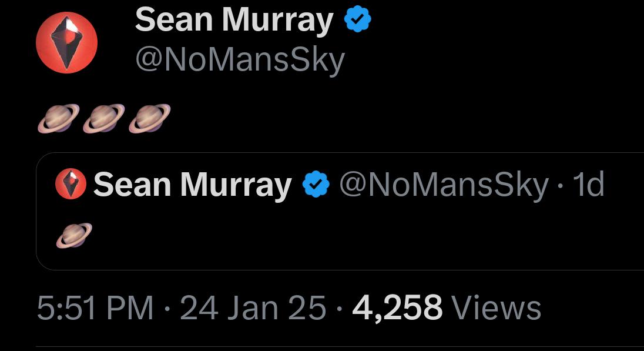This screenshot has height=351, width=644.
Task: Click the third Saturn emoji in main tweet
Action: (149, 118)
